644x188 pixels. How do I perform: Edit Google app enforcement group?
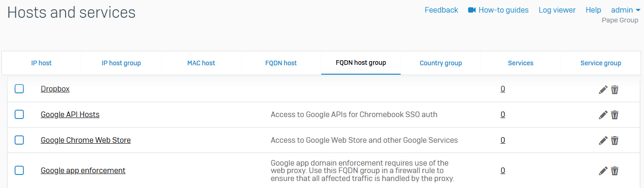603,171
